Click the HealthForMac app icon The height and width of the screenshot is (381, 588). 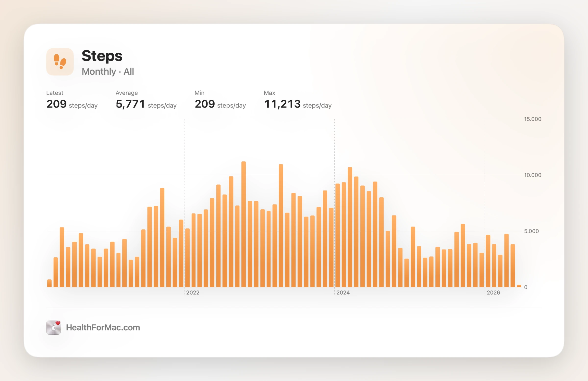(54, 327)
